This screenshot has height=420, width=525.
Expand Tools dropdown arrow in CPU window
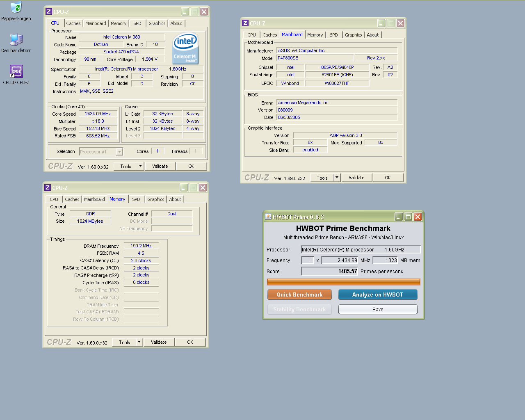[x=140, y=166]
